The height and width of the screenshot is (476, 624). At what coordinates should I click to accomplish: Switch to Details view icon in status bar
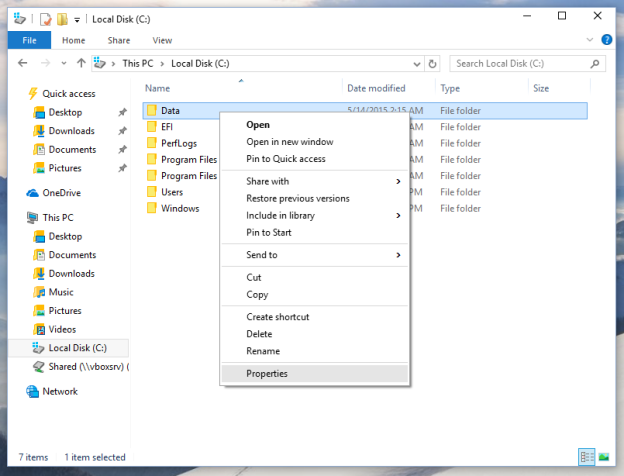[x=586, y=457]
